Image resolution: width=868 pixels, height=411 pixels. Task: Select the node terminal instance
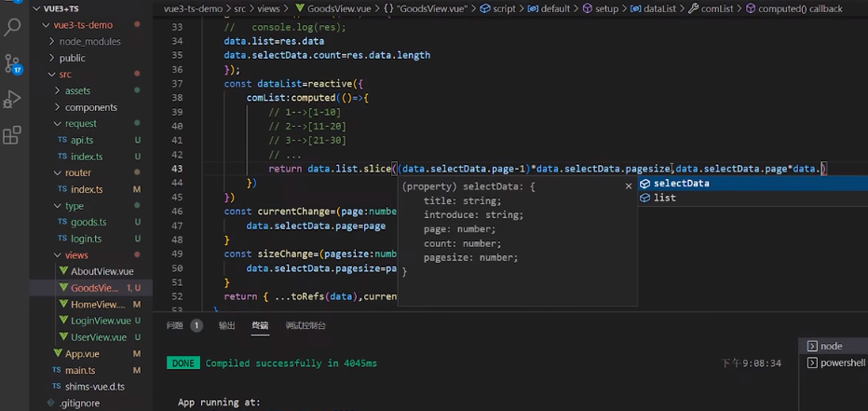(x=833, y=346)
